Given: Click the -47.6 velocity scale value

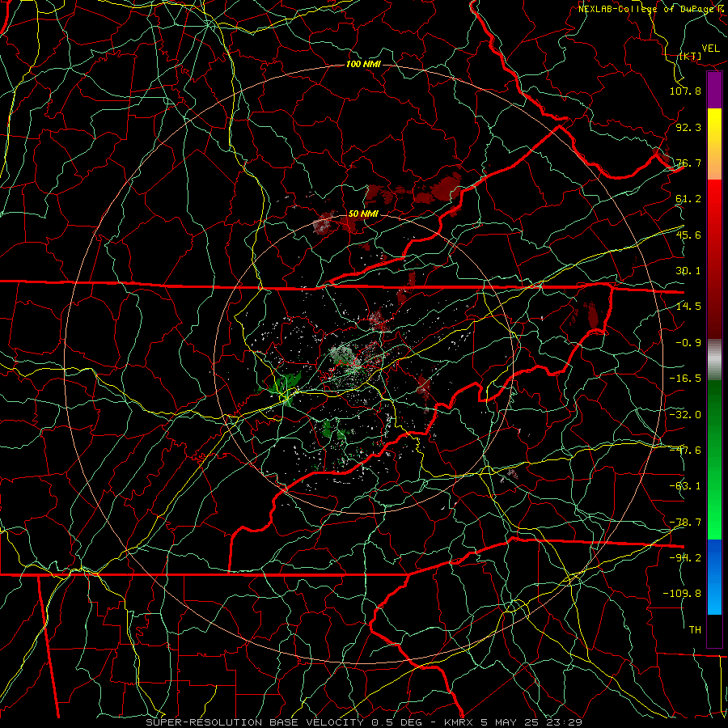Looking at the screenshot, I should click(x=685, y=451).
